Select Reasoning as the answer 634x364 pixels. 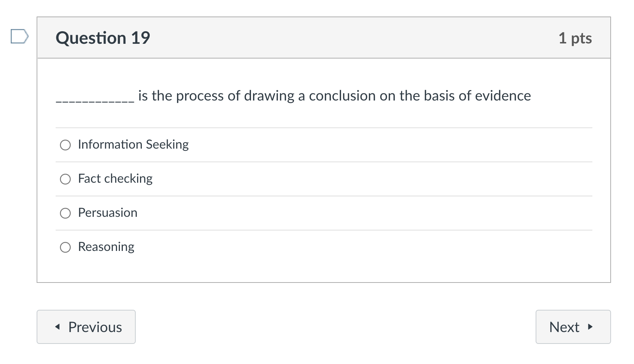tap(65, 247)
